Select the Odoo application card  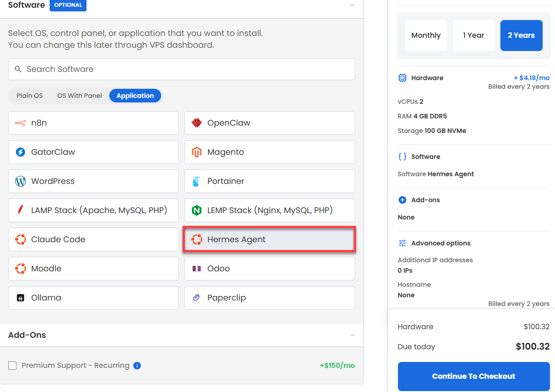point(270,269)
